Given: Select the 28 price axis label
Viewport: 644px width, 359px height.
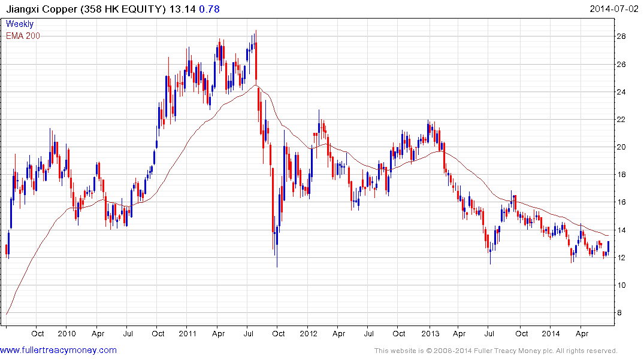Looking at the screenshot, I should point(621,36).
